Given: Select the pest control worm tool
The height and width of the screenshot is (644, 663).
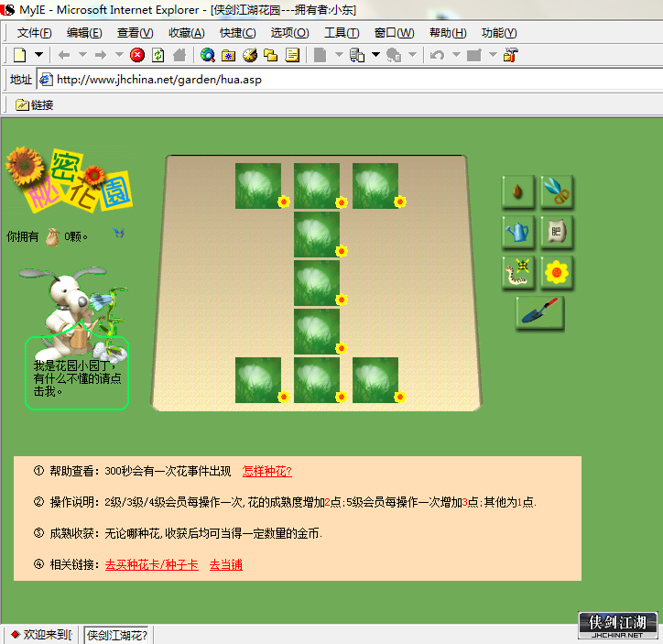Looking at the screenshot, I should [x=518, y=272].
